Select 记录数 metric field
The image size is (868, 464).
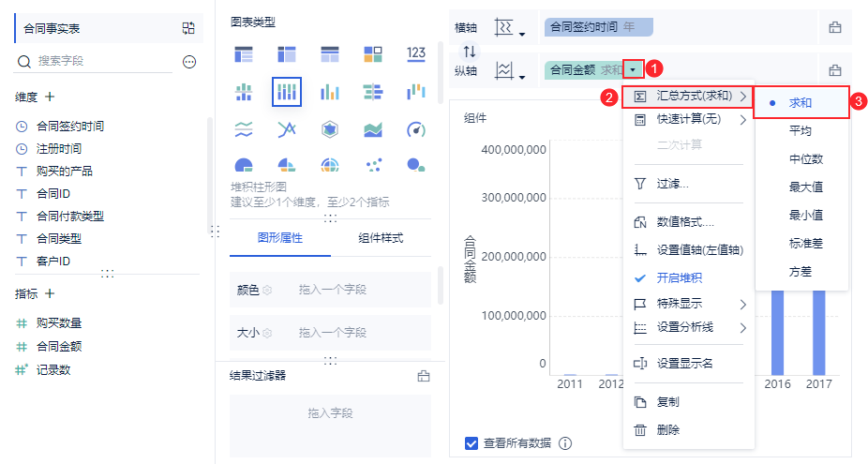(53, 370)
